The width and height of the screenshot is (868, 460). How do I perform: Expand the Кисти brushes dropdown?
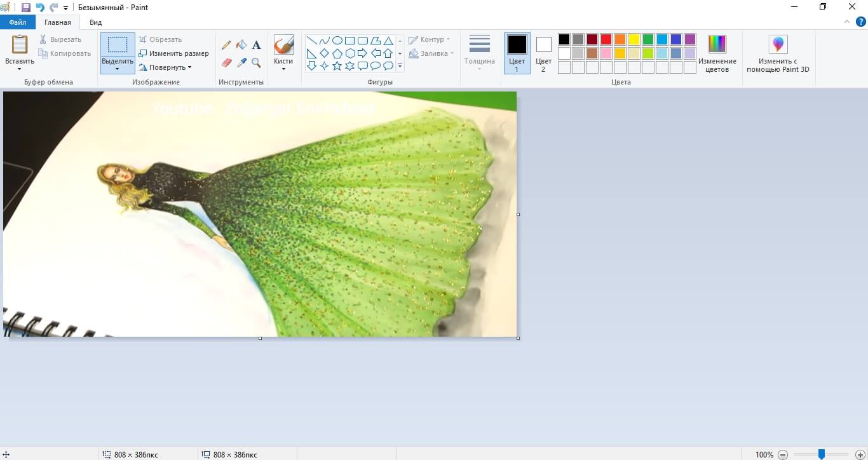(283, 67)
